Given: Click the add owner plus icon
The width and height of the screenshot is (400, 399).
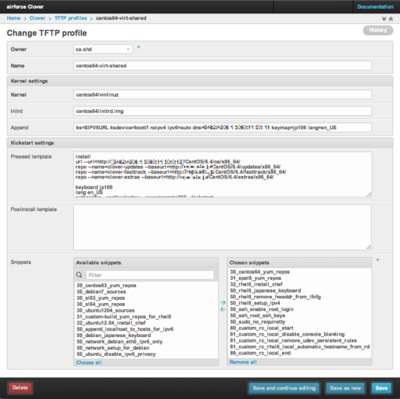Looking at the screenshot, I should tap(139, 47).
